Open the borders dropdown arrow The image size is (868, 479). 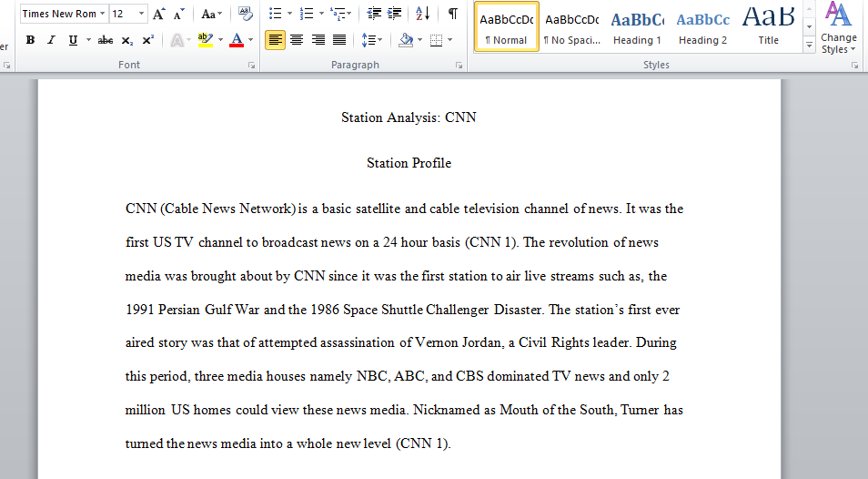pyautogui.click(x=449, y=40)
